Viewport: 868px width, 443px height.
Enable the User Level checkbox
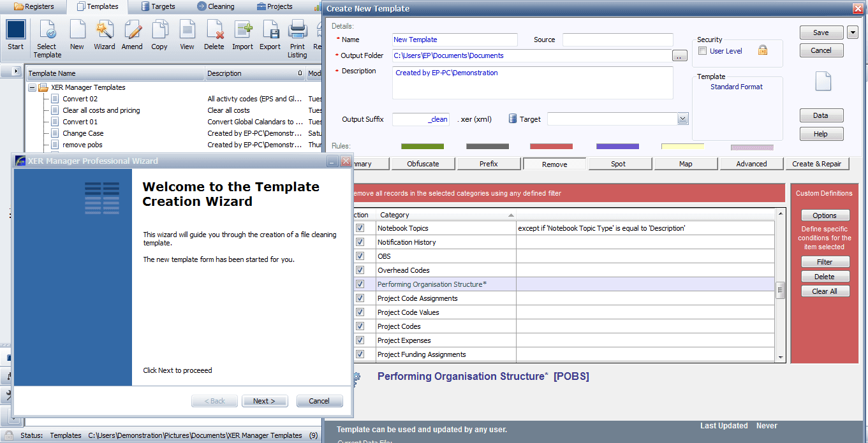[702, 51]
